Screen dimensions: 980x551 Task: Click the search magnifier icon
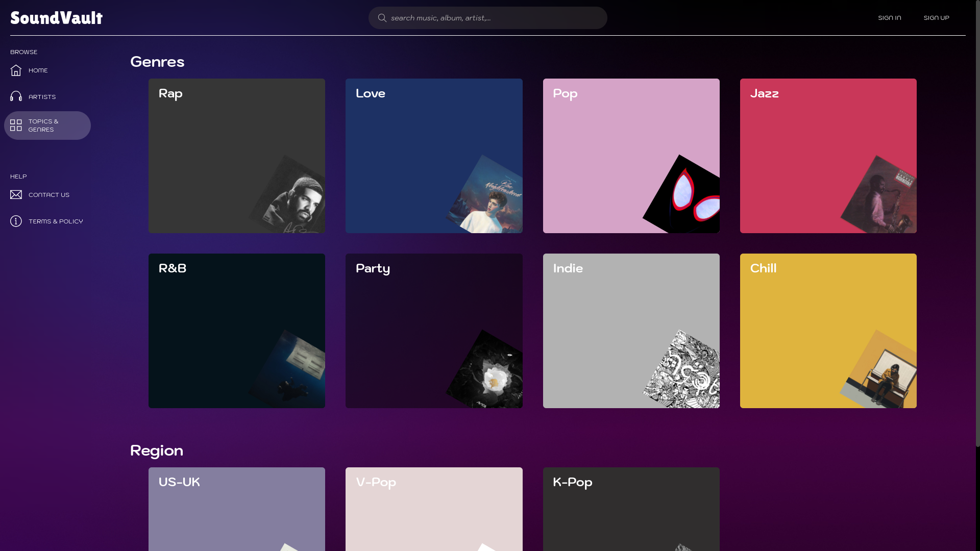[382, 18]
